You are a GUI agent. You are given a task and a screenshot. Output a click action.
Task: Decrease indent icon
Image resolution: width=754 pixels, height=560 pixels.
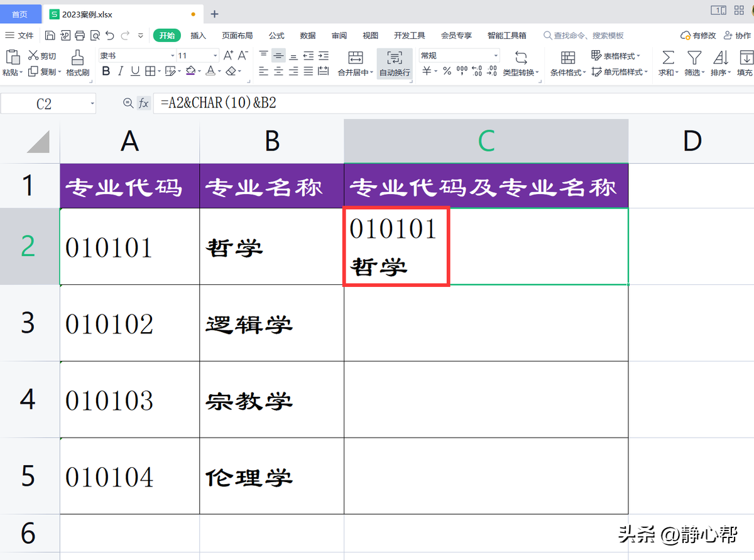point(309,56)
